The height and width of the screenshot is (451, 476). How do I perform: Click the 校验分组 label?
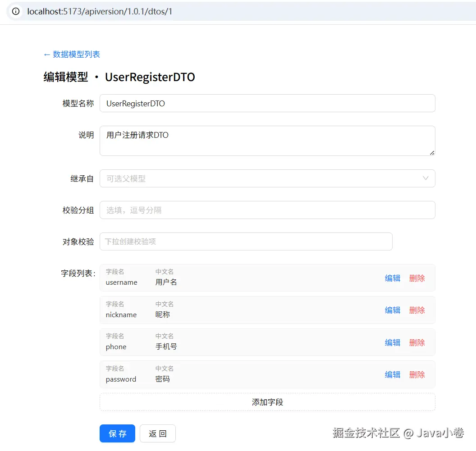(x=78, y=210)
